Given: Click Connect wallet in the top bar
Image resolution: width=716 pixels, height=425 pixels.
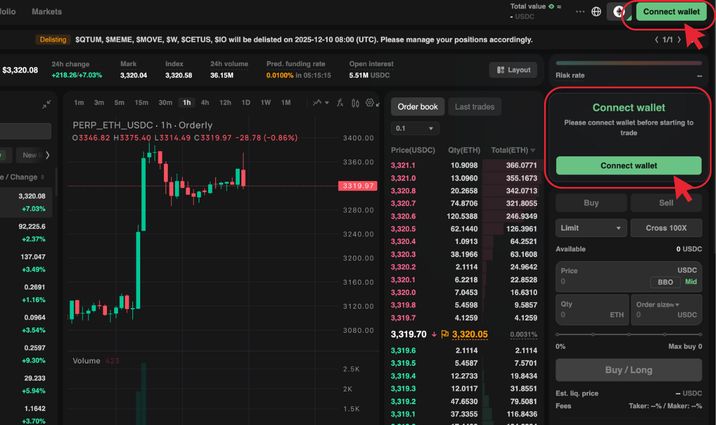Looking at the screenshot, I should [x=670, y=12].
